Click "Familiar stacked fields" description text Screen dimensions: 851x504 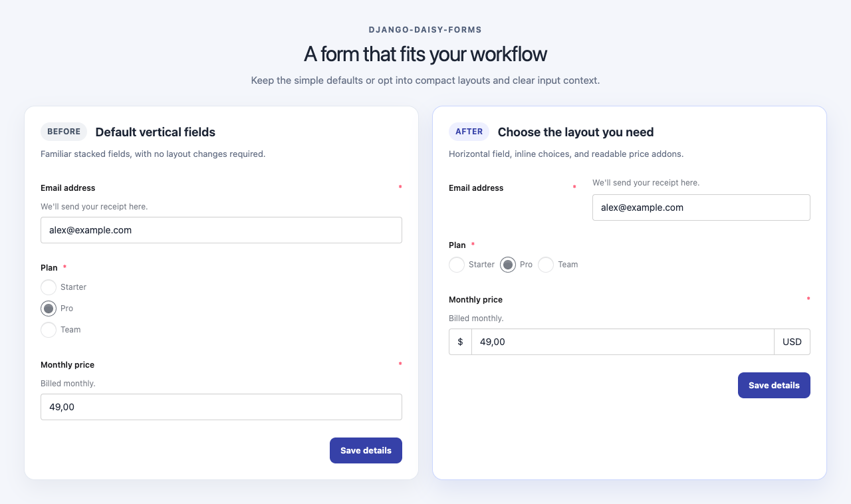coord(153,154)
